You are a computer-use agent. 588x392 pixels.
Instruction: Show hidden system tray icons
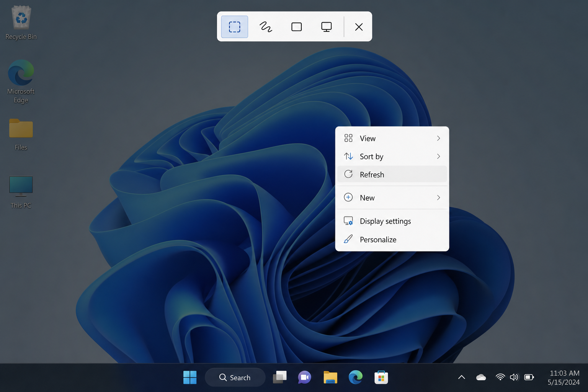point(462,377)
